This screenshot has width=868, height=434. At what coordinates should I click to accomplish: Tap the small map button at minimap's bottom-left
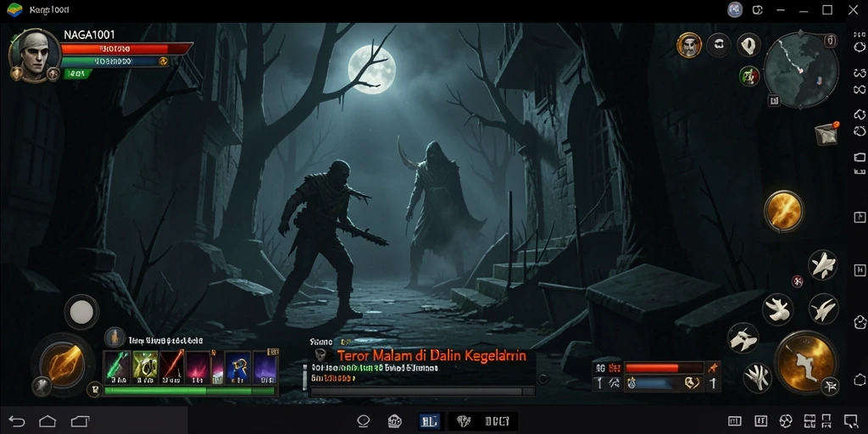774,100
